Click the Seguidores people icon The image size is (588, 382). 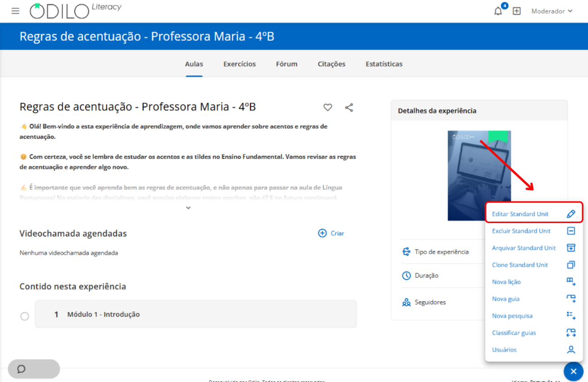(406, 302)
